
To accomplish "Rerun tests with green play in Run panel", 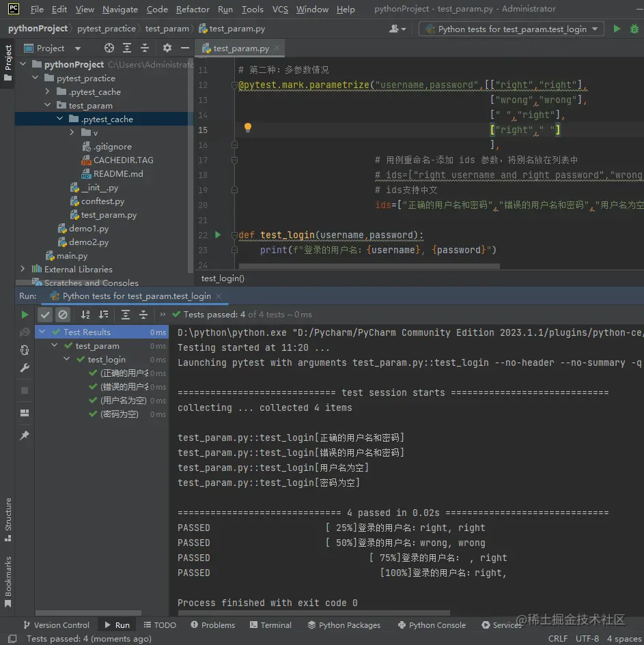I will tap(25, 315).
